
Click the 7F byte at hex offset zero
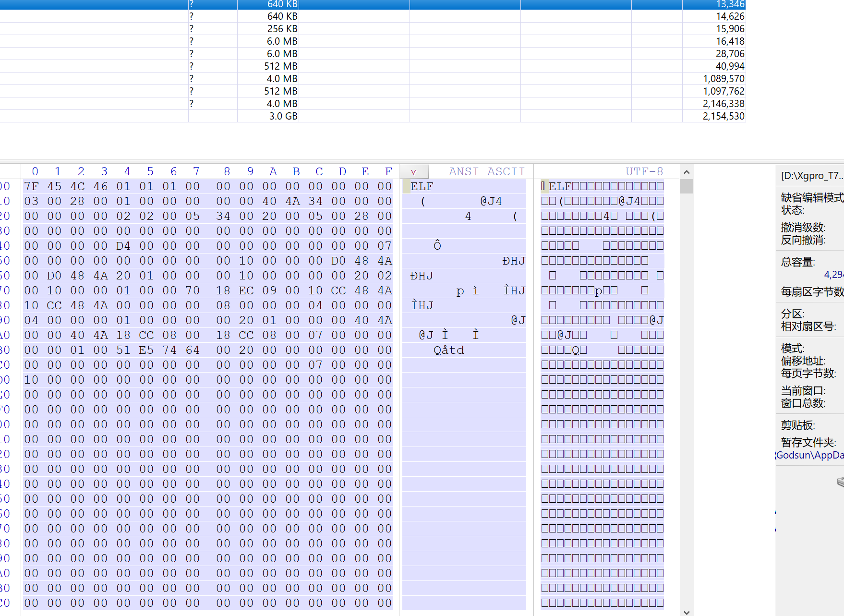(31, 186)
